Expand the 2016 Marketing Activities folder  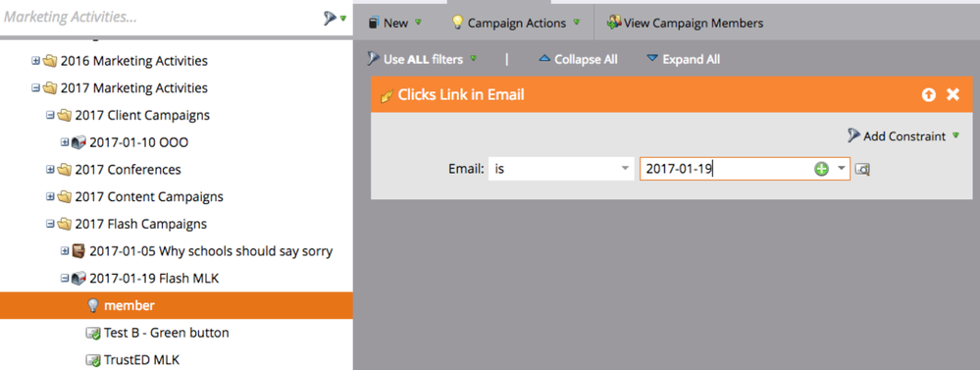point(35,61)
